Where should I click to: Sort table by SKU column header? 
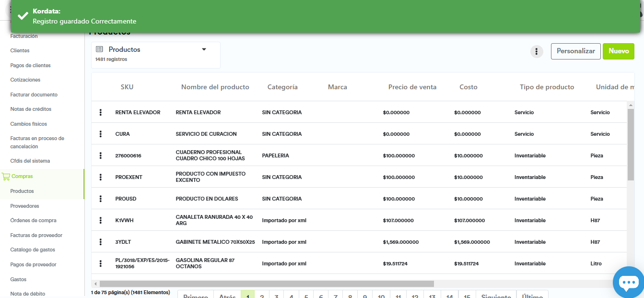pyautogui.click(x=127, y=87)
